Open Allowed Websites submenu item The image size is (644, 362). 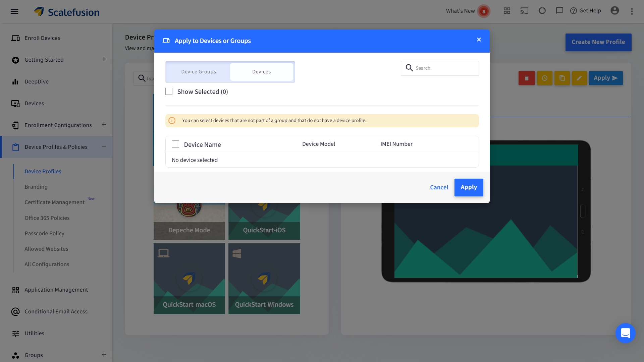click(x=46, y=249)
